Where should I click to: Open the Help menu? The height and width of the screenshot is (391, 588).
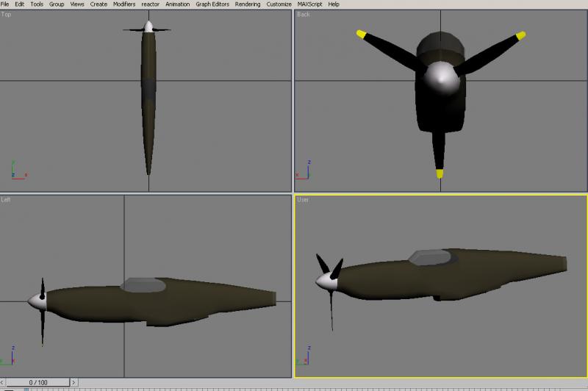334,4
